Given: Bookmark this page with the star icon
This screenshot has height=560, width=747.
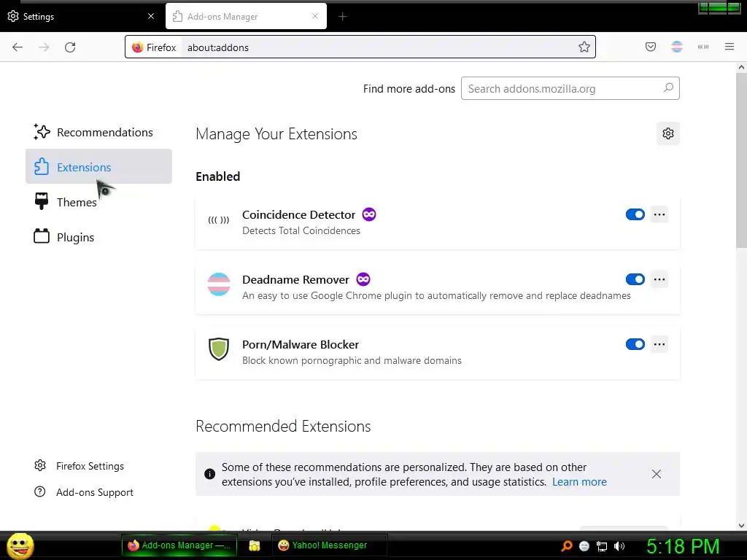Looking at the screenshot, I should click(584, 47).
